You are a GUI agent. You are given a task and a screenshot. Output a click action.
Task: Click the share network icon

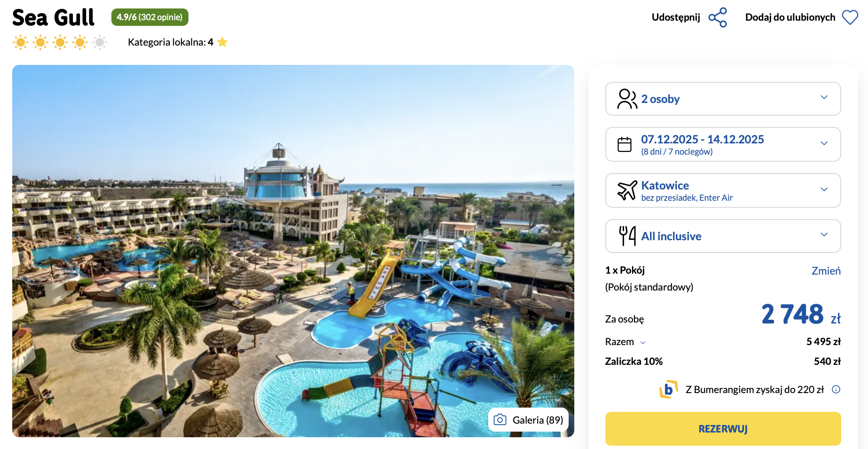click(x=718, y=17)
